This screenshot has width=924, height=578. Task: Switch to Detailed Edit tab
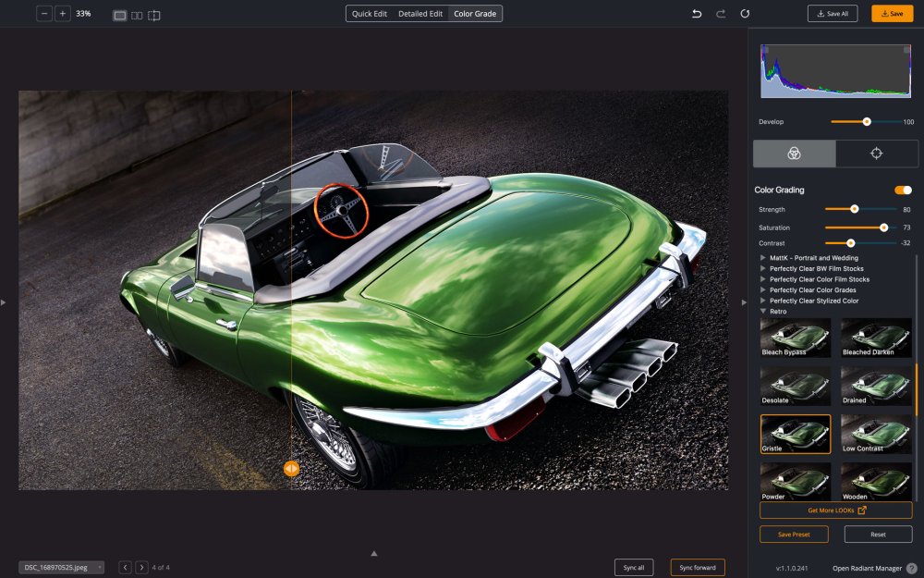[x=420, y=14]
